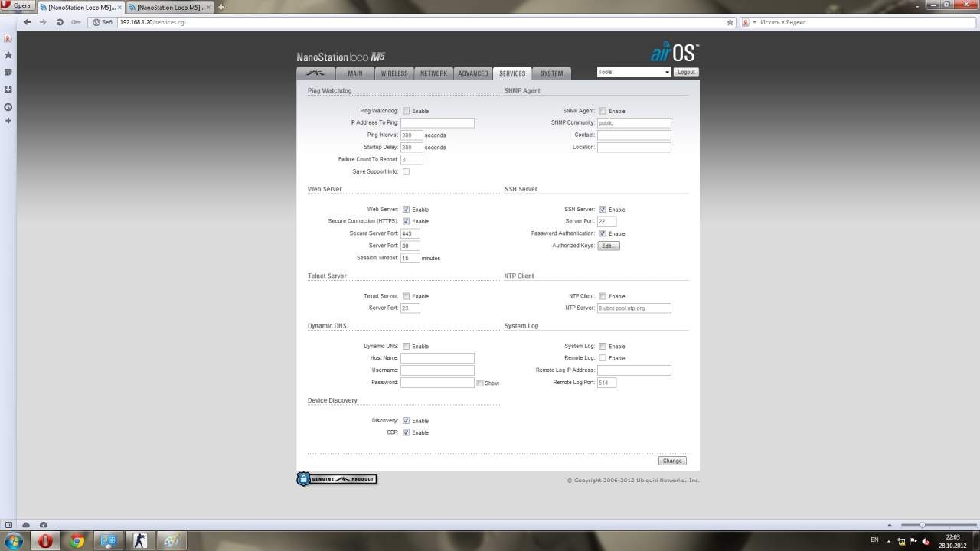Viewport: 980px width, 551px height.
Task: Open the Counter-Strike taskbar icon
Action: (139, 541)
